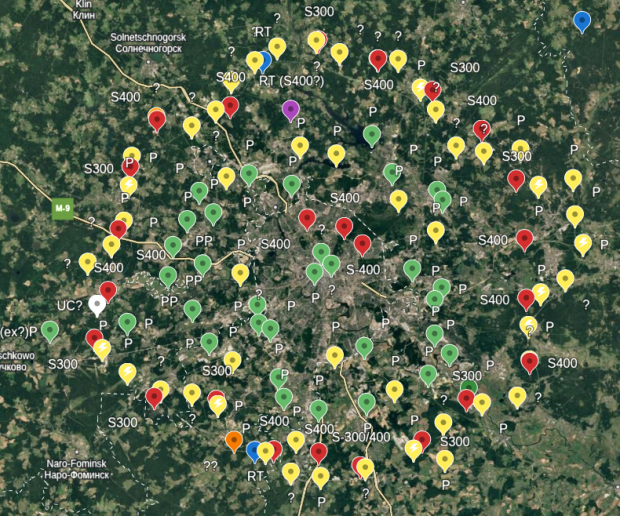Click the green M-9 highway badge
The height and width of the screenshot is (516, 620).
(63, 208)
